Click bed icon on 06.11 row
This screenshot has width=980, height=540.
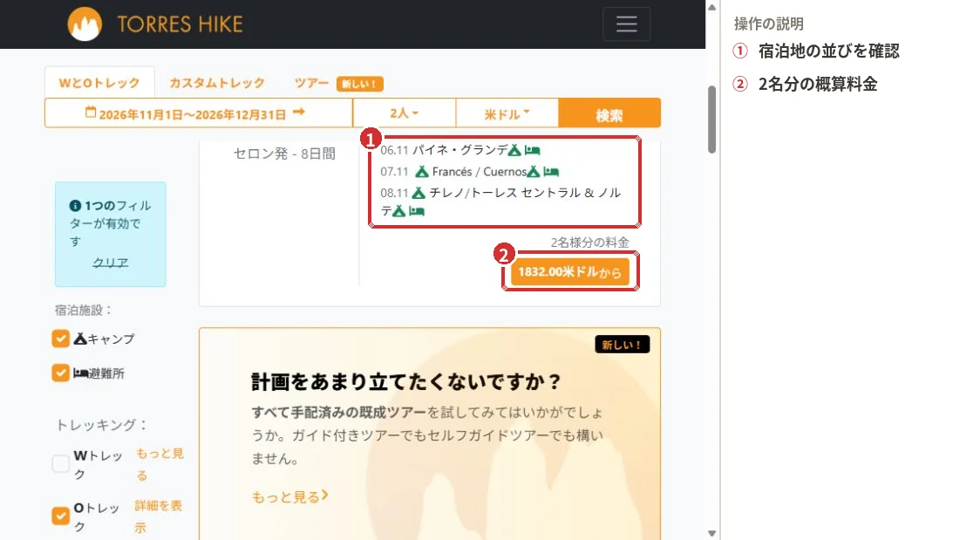click(x=532, y=150)
